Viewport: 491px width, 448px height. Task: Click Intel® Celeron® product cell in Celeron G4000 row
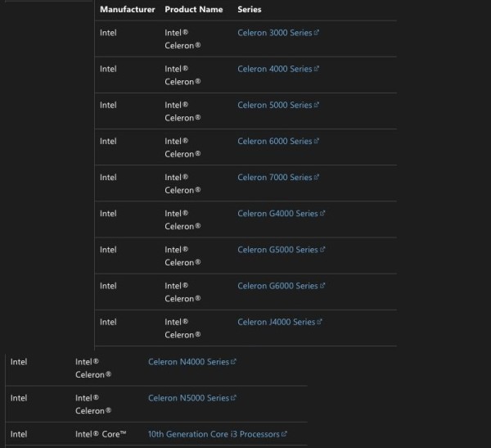182,219
